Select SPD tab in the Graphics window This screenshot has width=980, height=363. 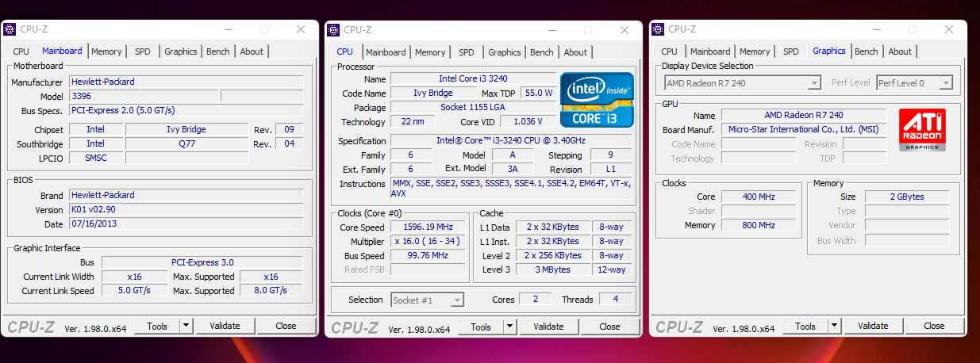tap(790, 52)
